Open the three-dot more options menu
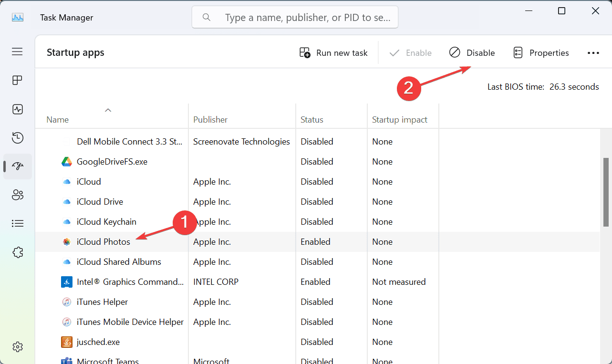The width and height of the screenshot is (612, 364). click(x=593, y=53)
